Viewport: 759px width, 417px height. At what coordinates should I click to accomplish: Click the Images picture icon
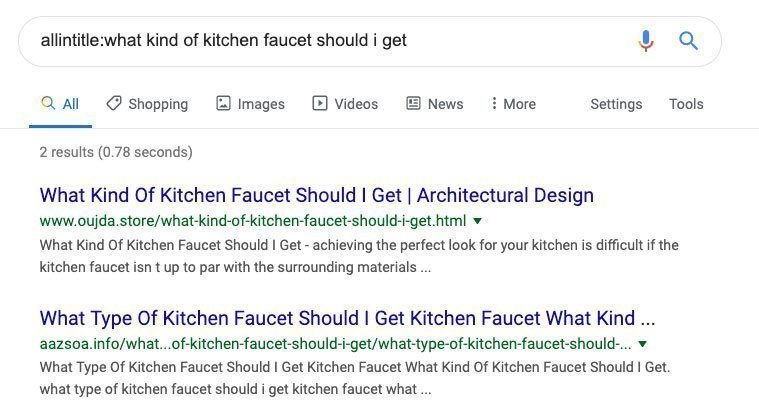click(223, 103)
